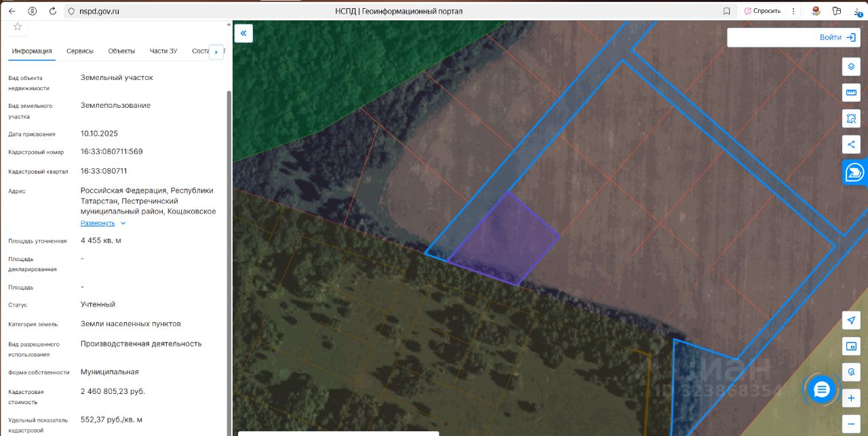Click the status value Учтенный
Screen dimensions: 868x436
click(98, 304)
